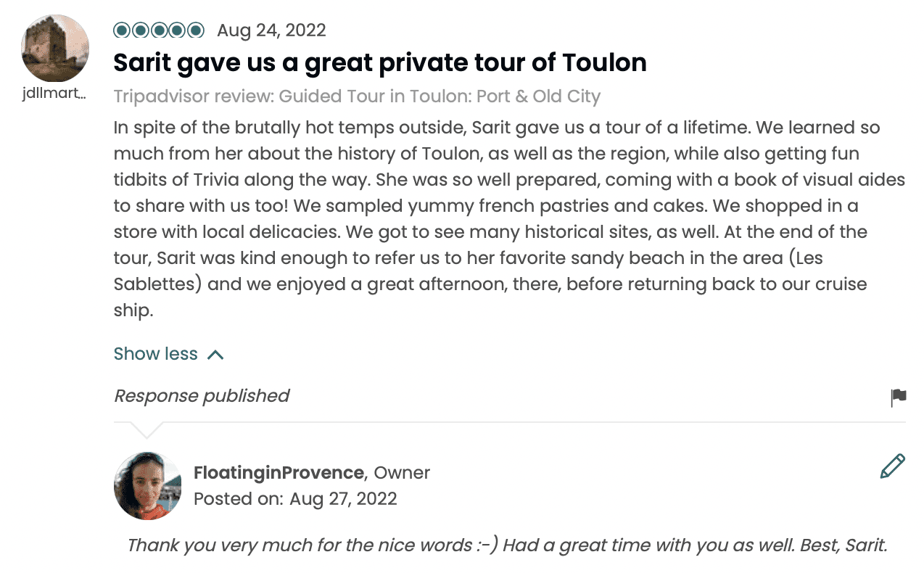The image size is (924, 573).
Task: Edit the owner response with the pencil icon
Action: pyautogui.click(x=892, y=466)
